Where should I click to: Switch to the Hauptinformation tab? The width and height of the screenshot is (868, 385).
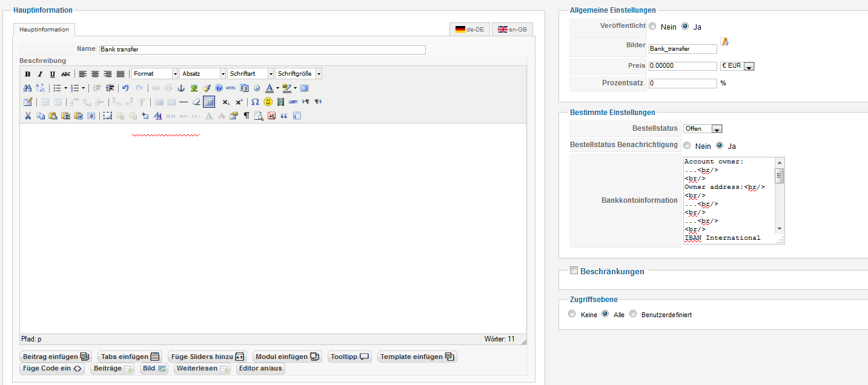click(x=44, y=30)
